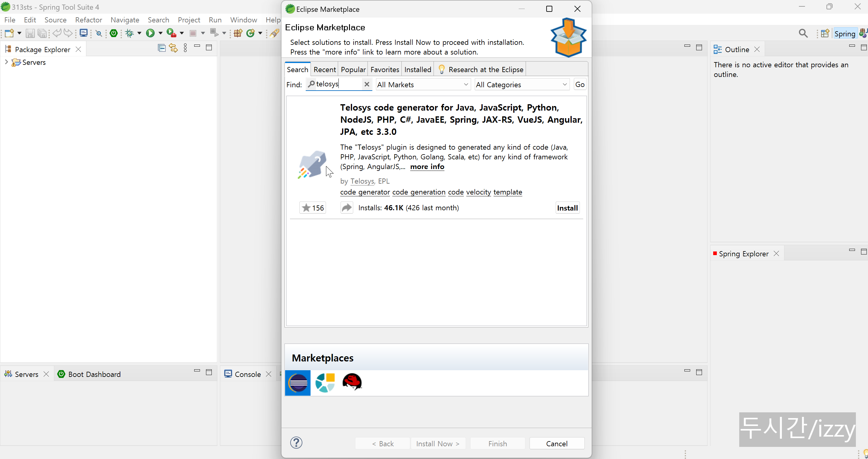Expand the Servers tree node
Screen dimensions: 868x459
click(6, 62)
